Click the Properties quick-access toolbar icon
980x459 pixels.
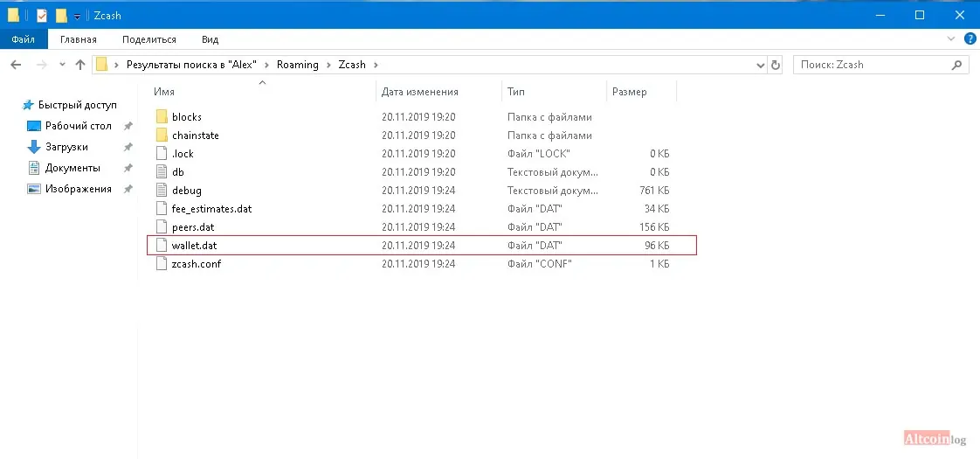point(42,15)
